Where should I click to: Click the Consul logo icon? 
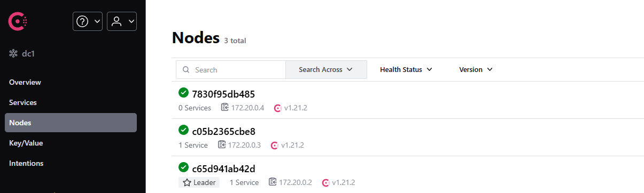pos(17,21)
